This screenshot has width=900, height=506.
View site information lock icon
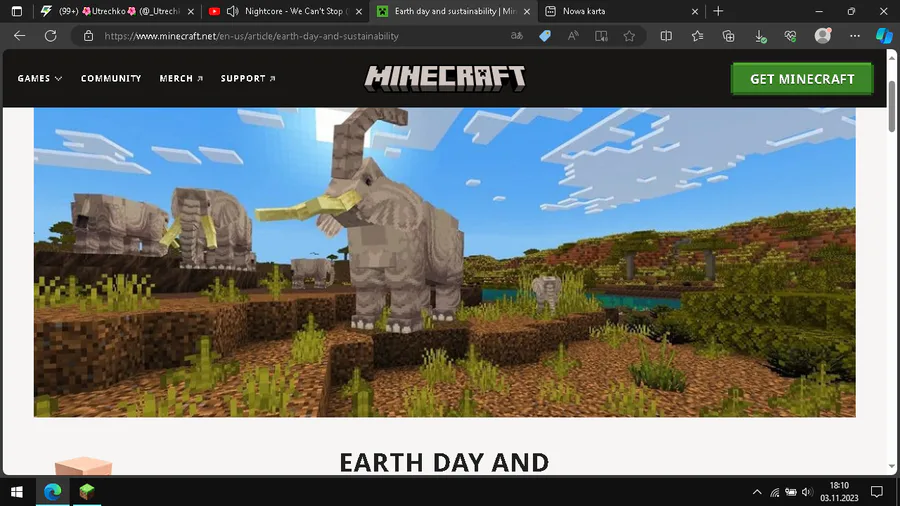[x=88, y=36]
